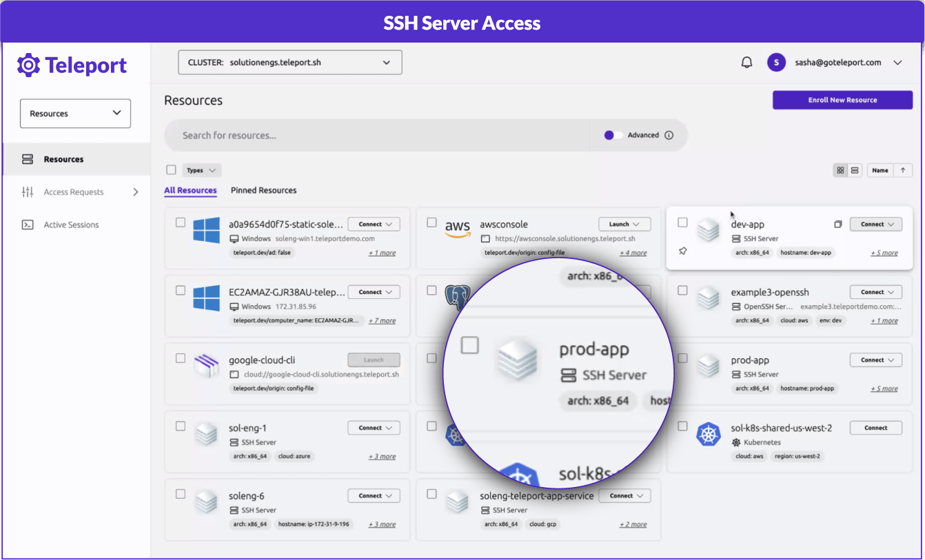
Task: Check the sol-eng-1 checkbox
Action: tap(180, 426)
